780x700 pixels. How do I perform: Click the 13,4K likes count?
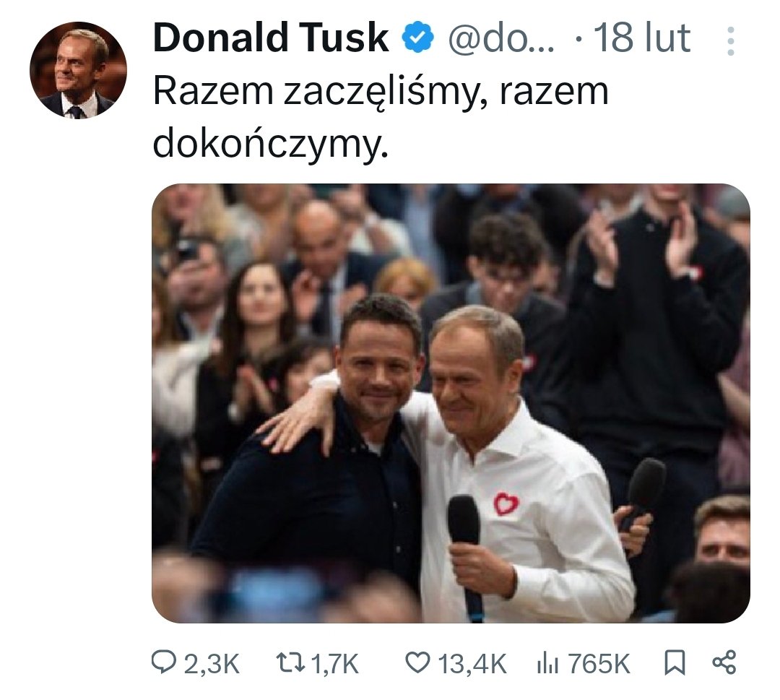pos(472,664)
